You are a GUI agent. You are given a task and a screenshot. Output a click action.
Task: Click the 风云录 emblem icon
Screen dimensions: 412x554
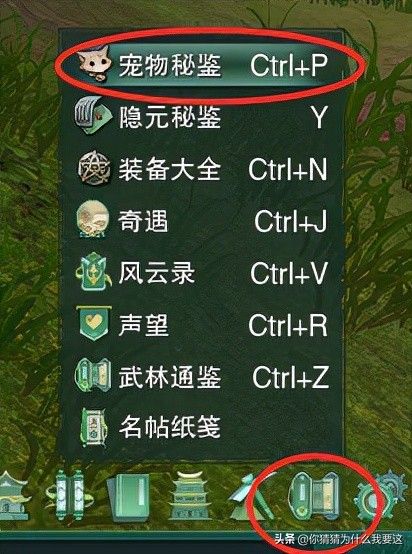[x=93, y=272]
